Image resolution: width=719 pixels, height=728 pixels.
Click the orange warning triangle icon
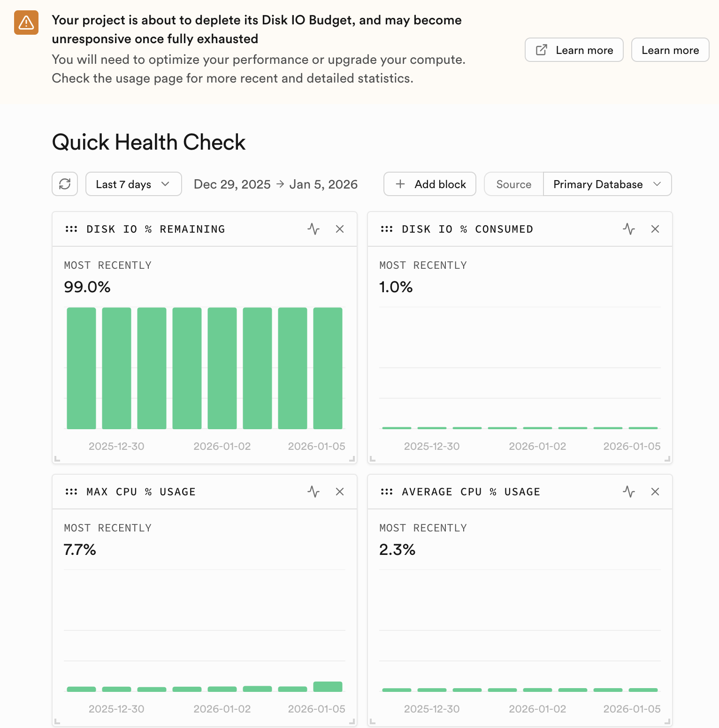26,23
